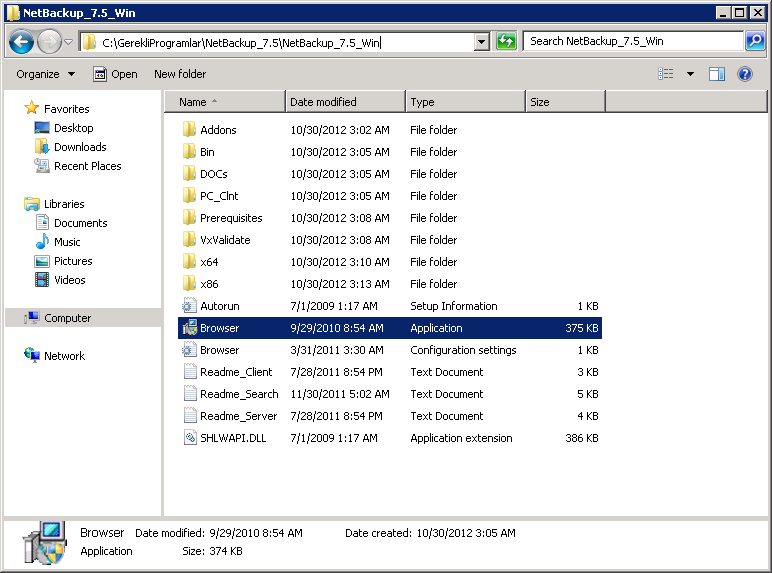
Task: Select the Prerequisites folder icon
Action: 189,218
